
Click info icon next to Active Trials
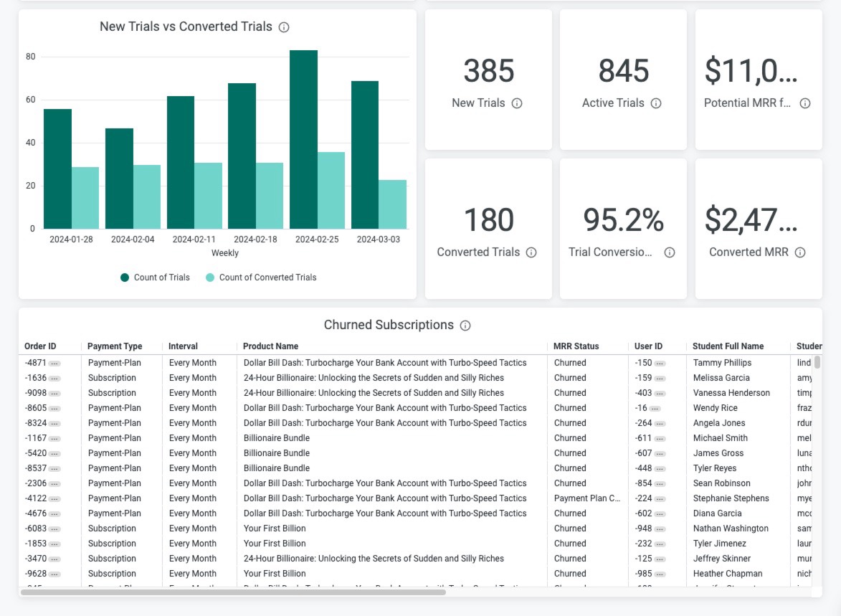click(656, 103)
